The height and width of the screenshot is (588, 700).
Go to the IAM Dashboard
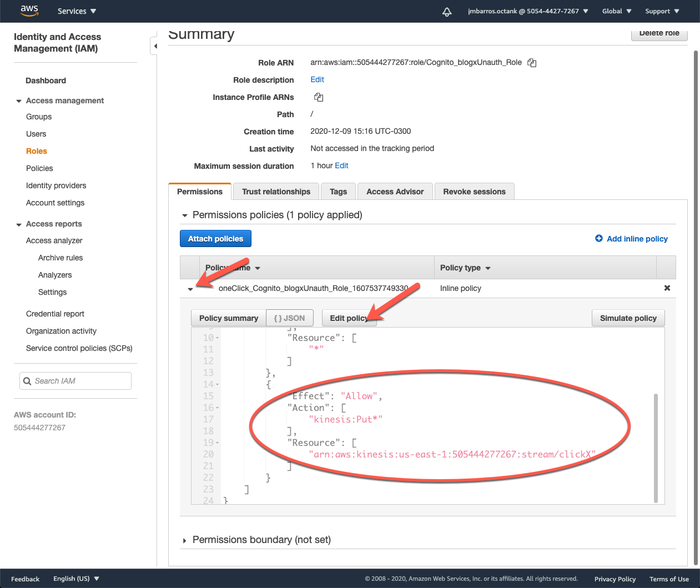(x=46, y=81)
